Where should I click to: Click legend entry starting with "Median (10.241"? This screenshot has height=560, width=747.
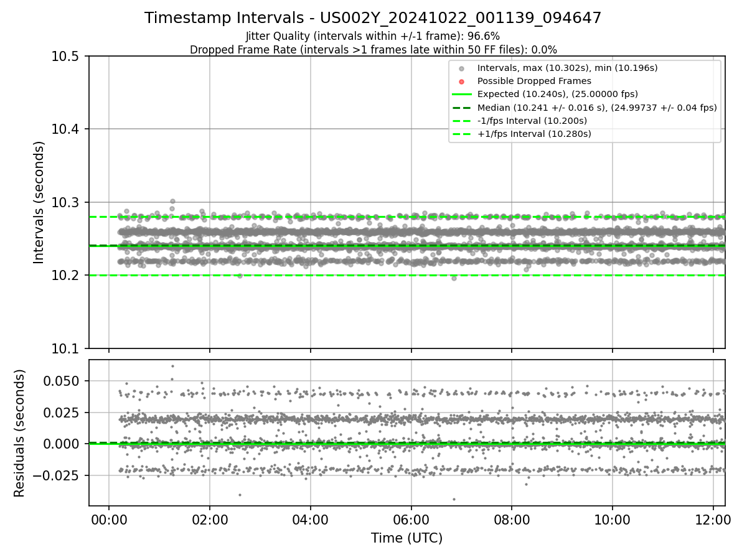(x=597, y=107)
